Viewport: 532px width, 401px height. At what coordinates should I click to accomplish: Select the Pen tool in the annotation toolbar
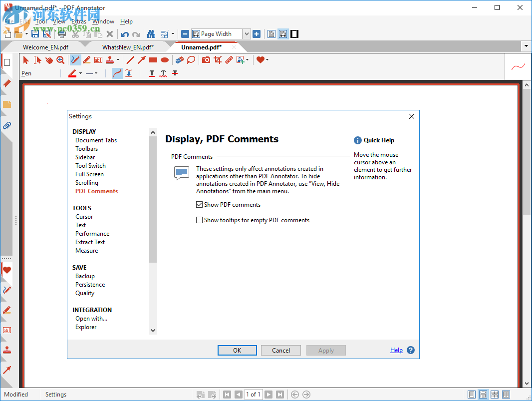click(x=76, y=59)
